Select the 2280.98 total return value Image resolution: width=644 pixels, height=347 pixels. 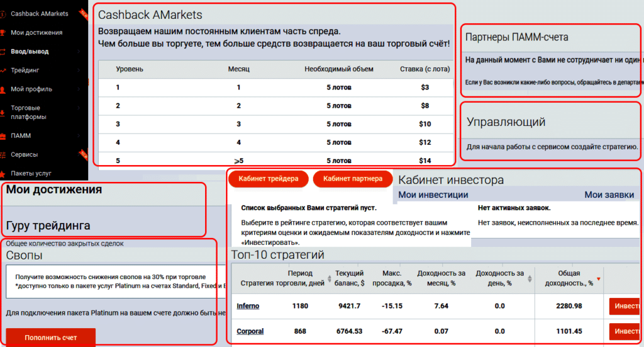click(569, 306)
